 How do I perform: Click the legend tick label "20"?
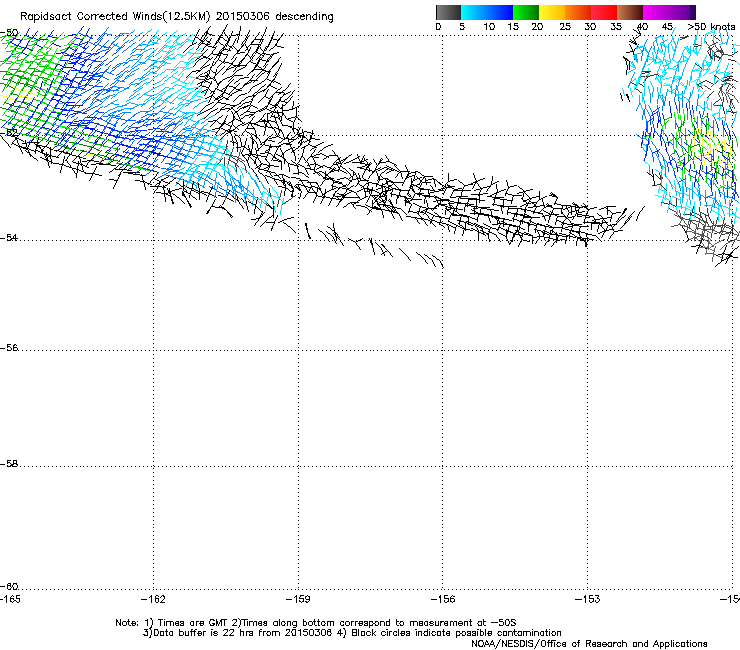coord(537,27)
